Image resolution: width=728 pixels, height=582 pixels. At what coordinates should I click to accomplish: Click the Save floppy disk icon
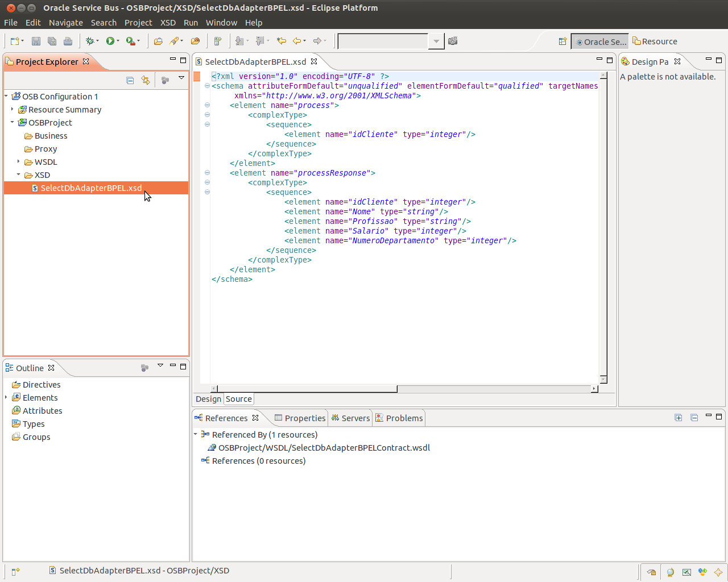click(x=36, y=41)
